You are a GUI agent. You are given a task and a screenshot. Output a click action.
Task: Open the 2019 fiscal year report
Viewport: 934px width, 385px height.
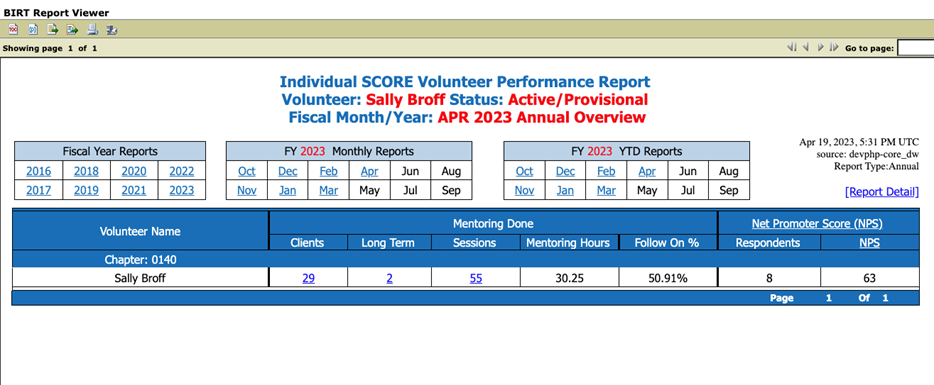click(x=86, y=191)
